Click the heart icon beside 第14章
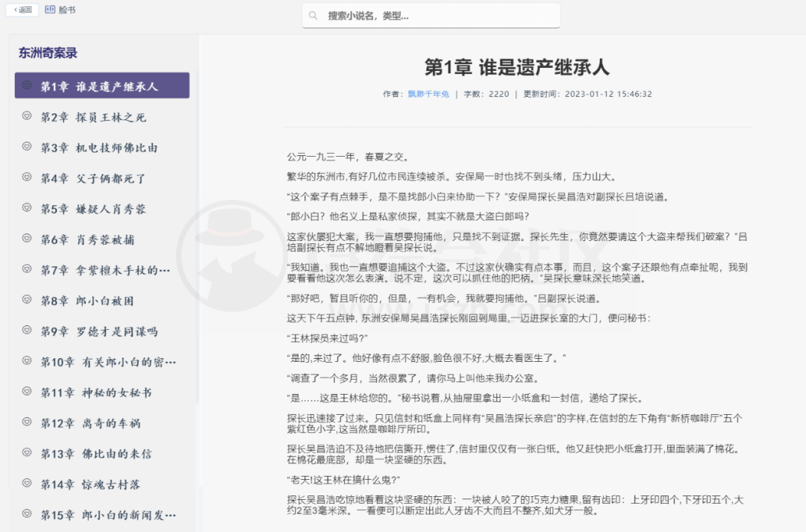Screen dimensions: 806x532 click(x=28, y=483)
